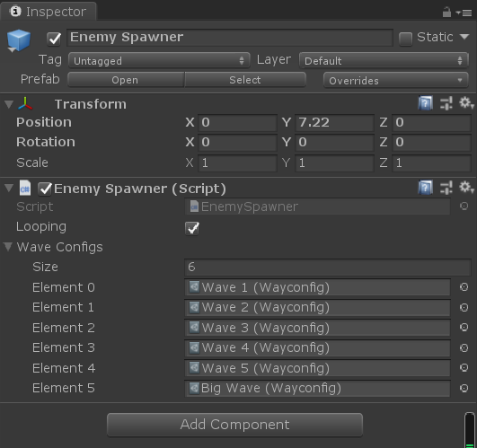Select the Big Wave (Wayconfig) field
This screenshot has height=448, width=477.
(317, 388)
